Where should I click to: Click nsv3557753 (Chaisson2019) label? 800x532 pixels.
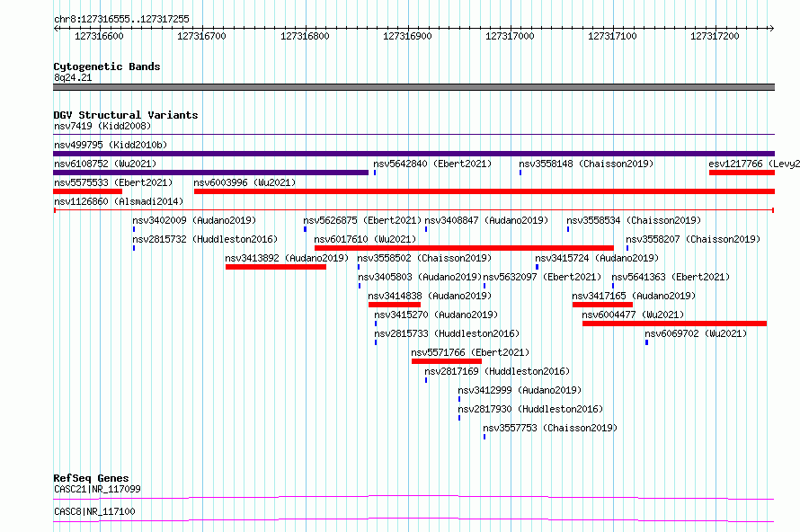point(550,428)
